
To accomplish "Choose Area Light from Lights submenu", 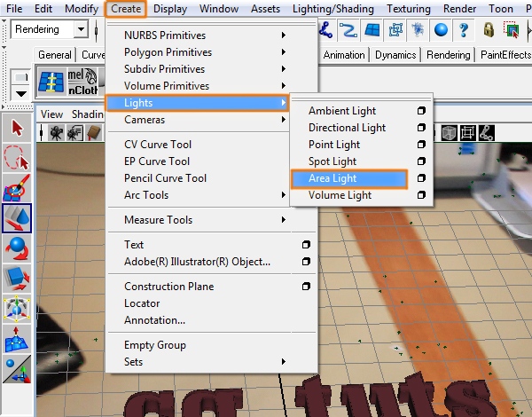I will (349, 178).
